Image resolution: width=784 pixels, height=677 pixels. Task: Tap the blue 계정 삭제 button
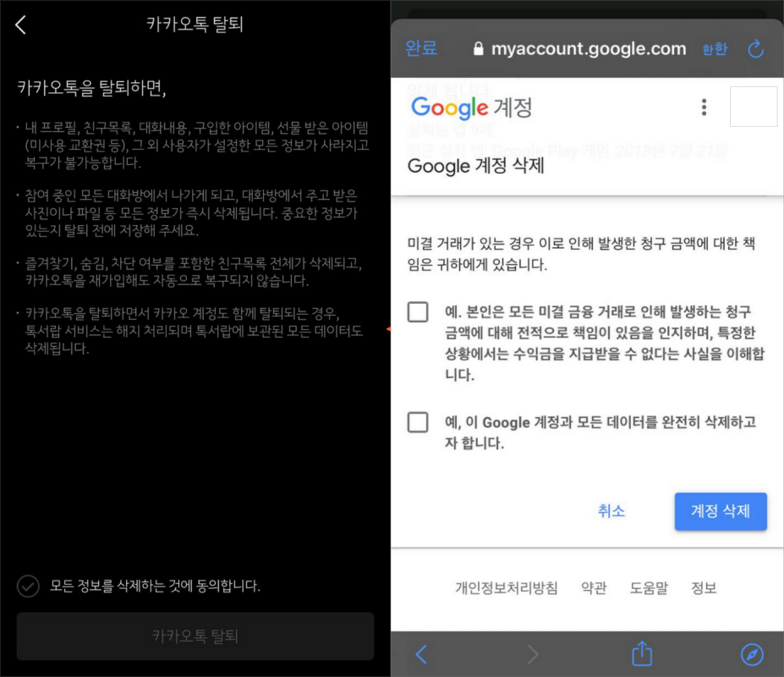721,511
